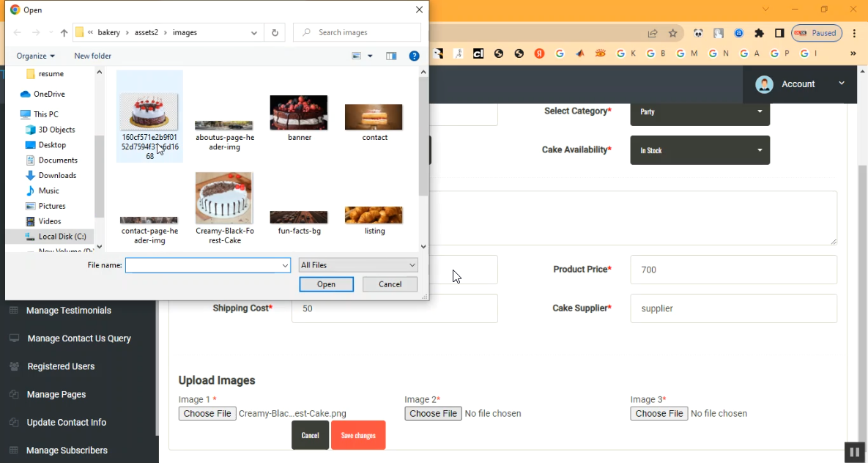Open the All Files type dropdown
The image size is (868, 463).
tap(358, 265)
